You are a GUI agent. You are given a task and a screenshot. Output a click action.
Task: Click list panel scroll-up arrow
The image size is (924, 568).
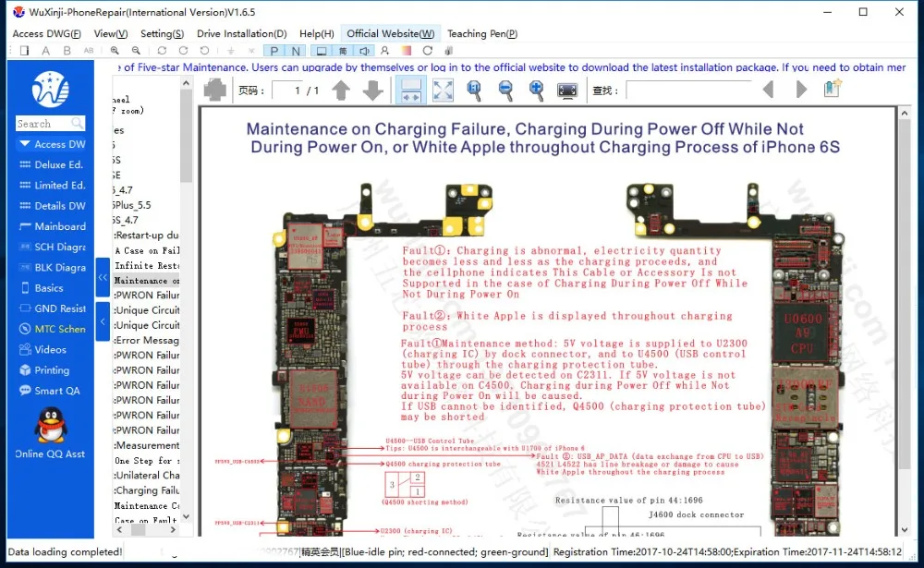(187, 83)
